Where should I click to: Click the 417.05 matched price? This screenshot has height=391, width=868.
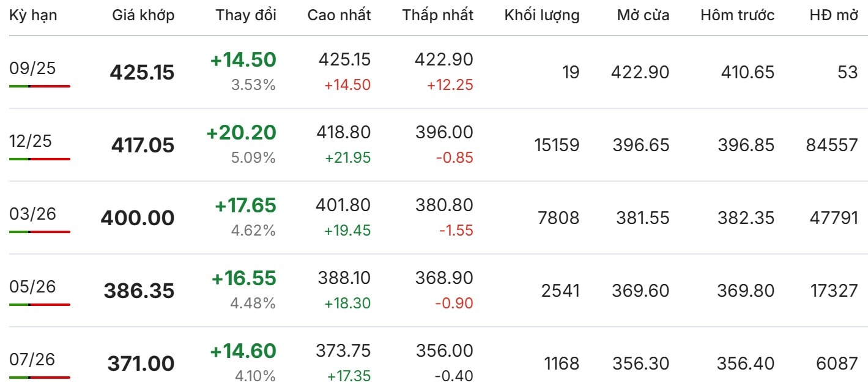click(143, 146)
